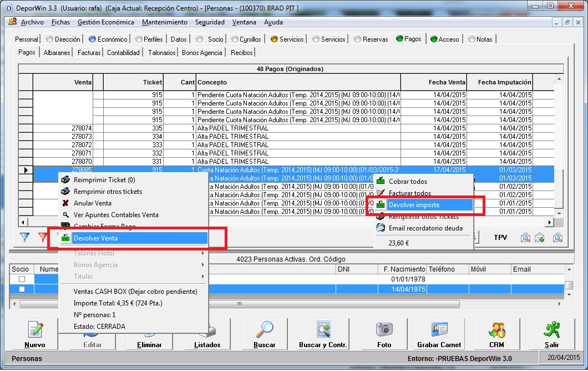Click the Buscar y Contr. icon
Screen dimensions: 588x371
(x=323, y=330)
